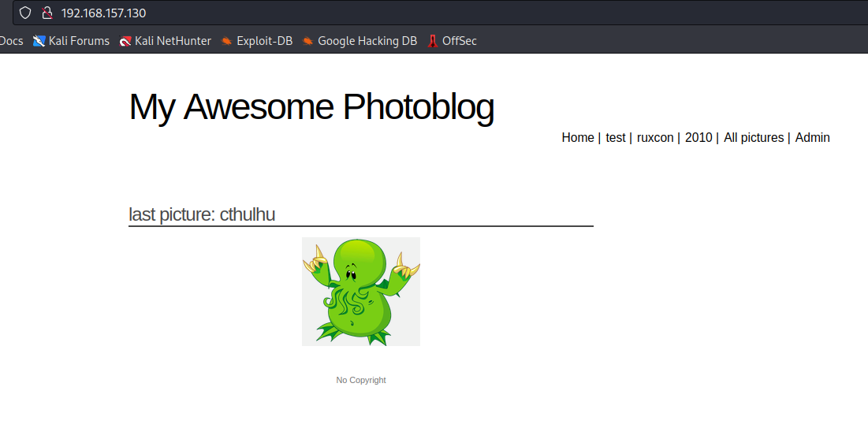Open the ruxcon category link
The height and width of the screenshot is (428, 868).
coord(655,137)
